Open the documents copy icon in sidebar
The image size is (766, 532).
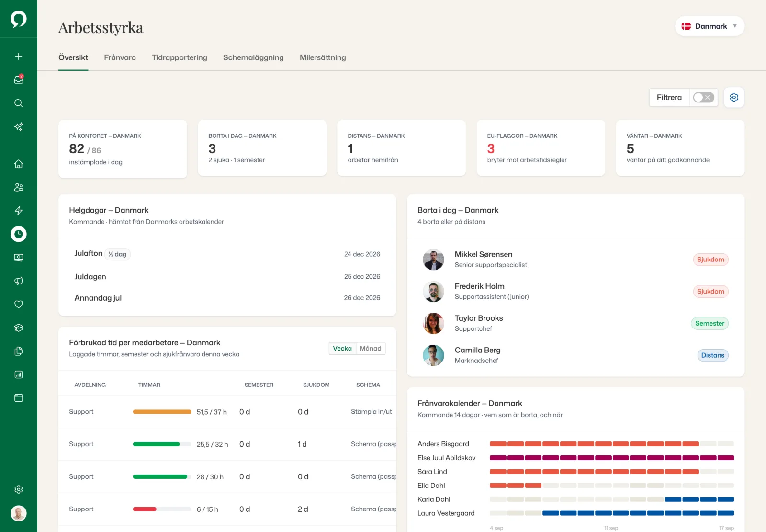pos(19,351)
